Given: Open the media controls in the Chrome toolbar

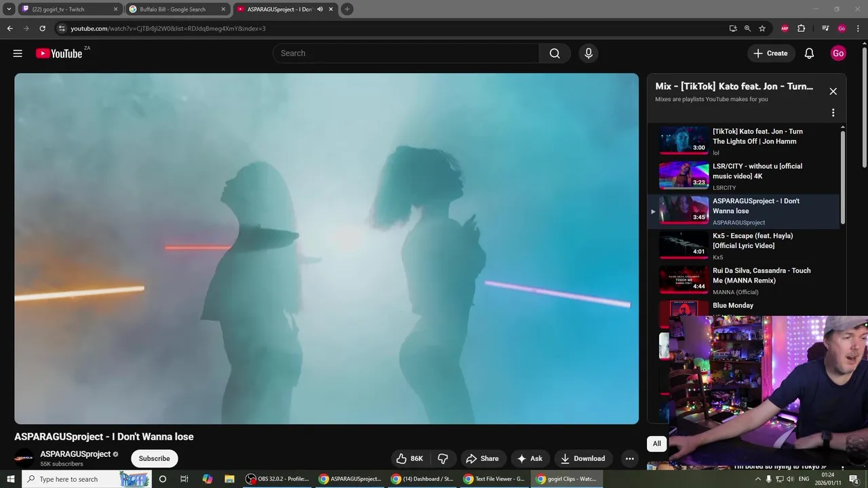Looking at the screenshot, I should pos(825,28).
